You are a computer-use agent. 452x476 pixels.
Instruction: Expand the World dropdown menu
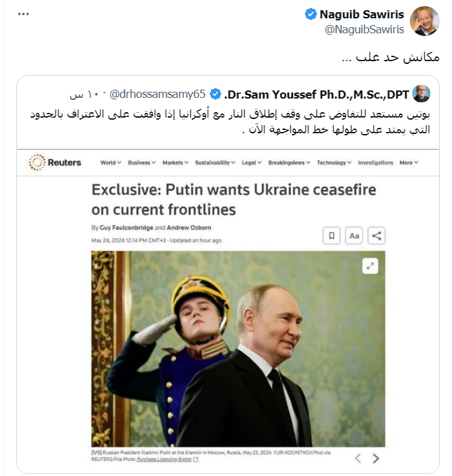(x=110, y=163)
